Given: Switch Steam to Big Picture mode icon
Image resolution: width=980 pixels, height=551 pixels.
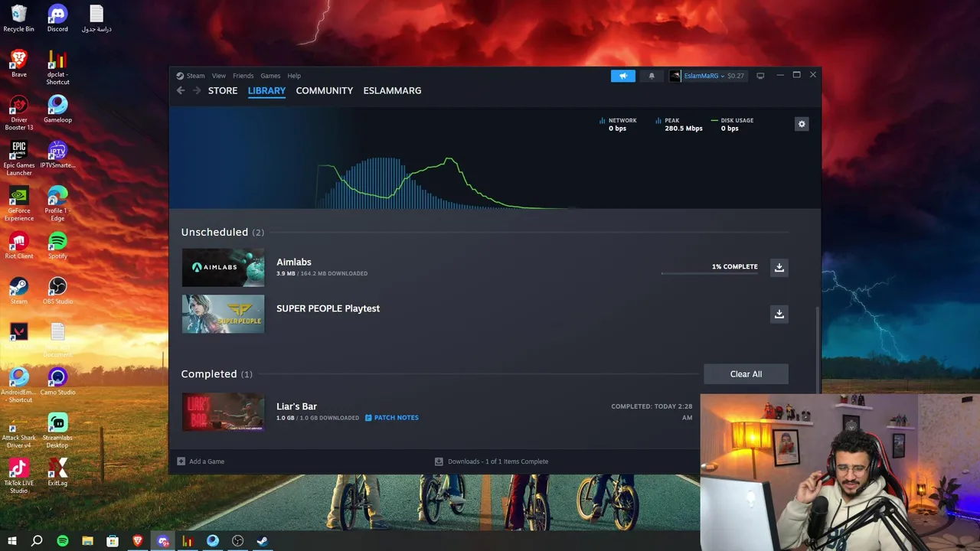Looking at the screenshot, I should coord(760,76).
